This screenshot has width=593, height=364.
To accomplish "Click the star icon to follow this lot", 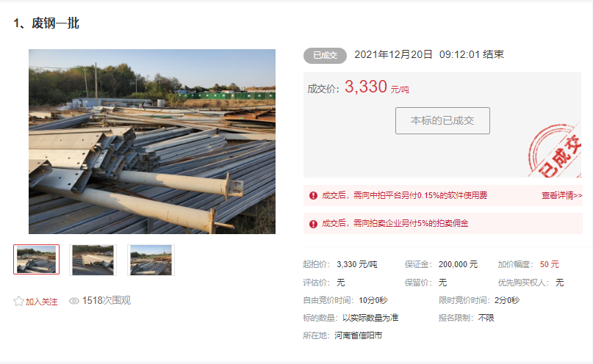I will coord(18,301).
